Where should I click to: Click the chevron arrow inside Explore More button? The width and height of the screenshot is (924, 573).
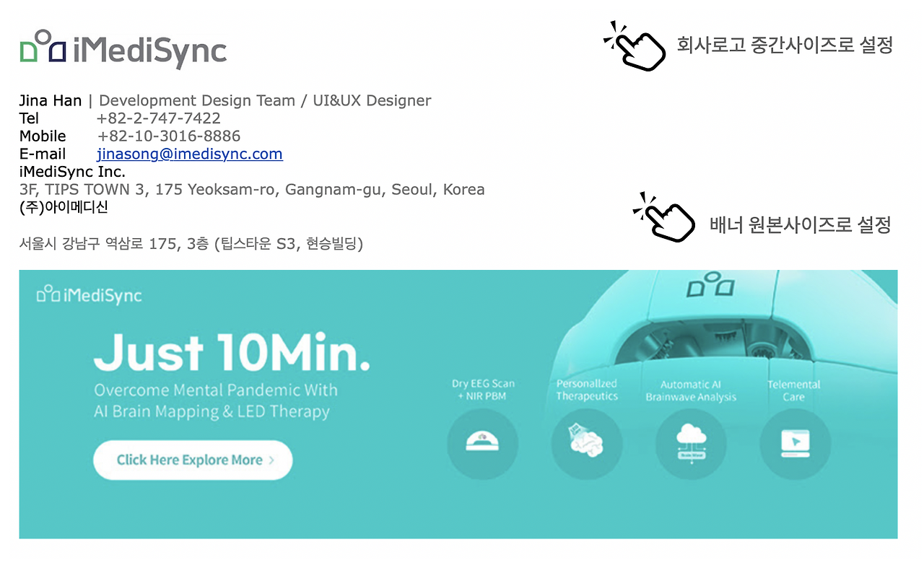coord(273,460)
